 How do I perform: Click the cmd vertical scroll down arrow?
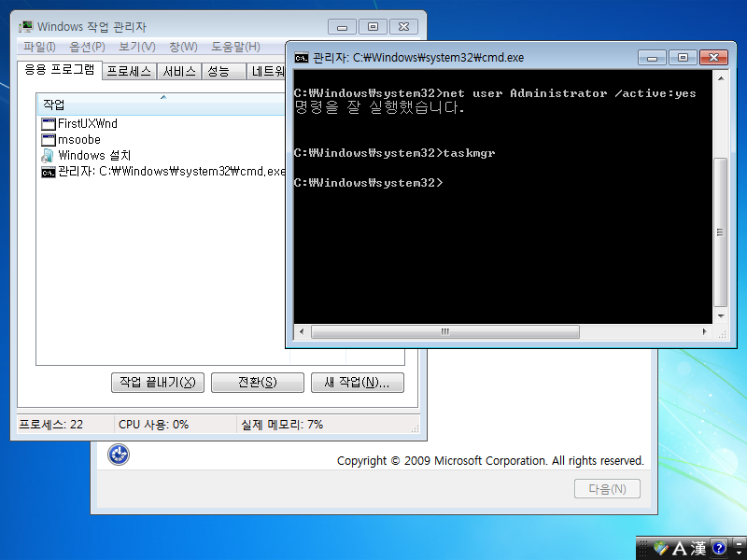[x=721, y=316]
